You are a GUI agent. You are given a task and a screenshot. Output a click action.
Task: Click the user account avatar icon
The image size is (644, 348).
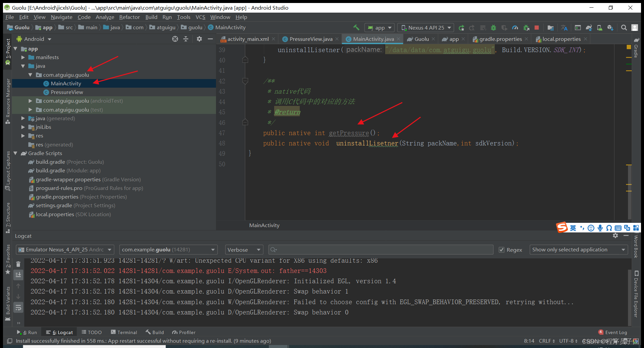coord(635,28)
